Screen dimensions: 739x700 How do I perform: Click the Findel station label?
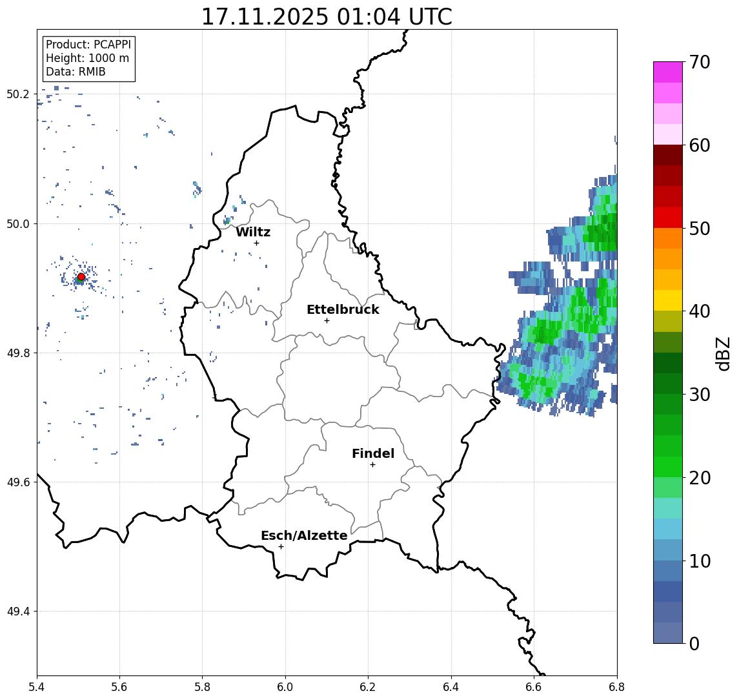coord(373,453)
